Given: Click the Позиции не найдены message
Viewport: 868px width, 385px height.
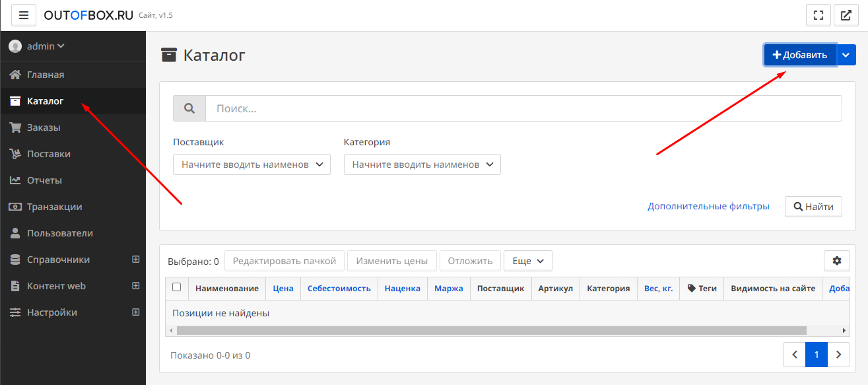Looking at the screenshot, I should [x=220, y=313].
